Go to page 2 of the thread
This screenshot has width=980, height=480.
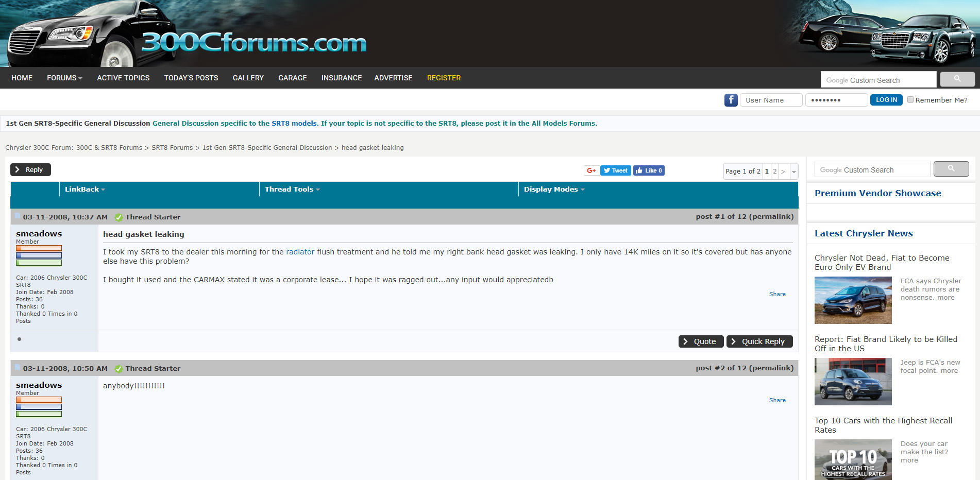pyautogui.click(x=774, y=172)
